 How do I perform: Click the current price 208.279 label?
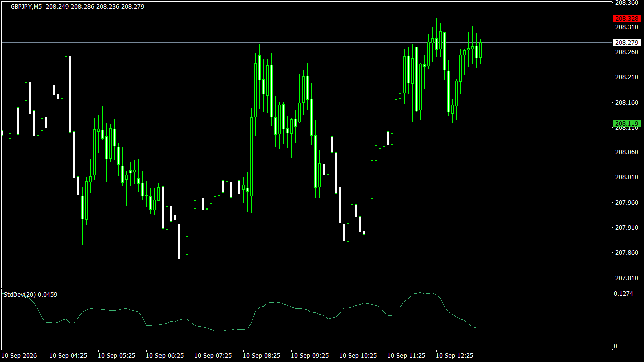point(626,43)
